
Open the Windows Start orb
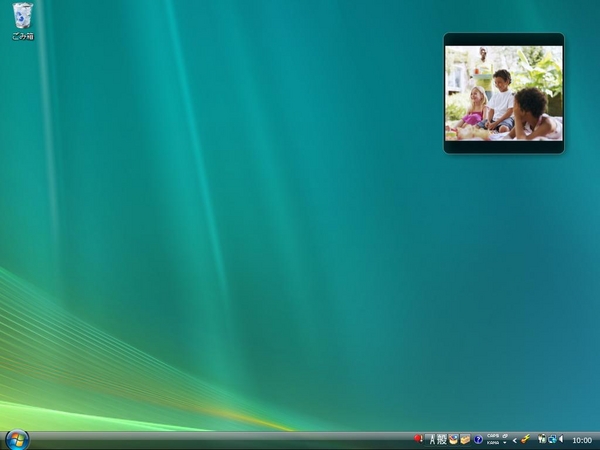(x=17, y=439)
